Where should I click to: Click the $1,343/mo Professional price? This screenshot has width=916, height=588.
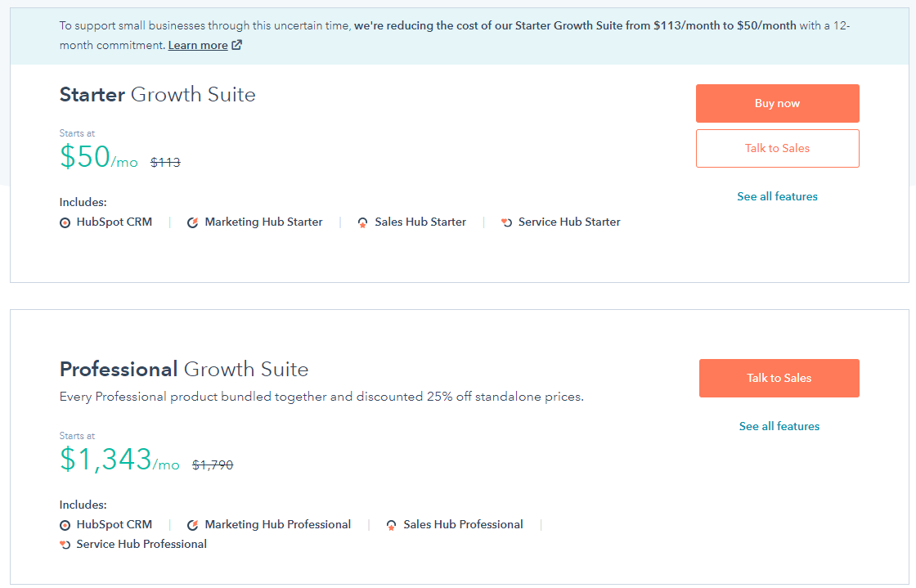point(119,460)
